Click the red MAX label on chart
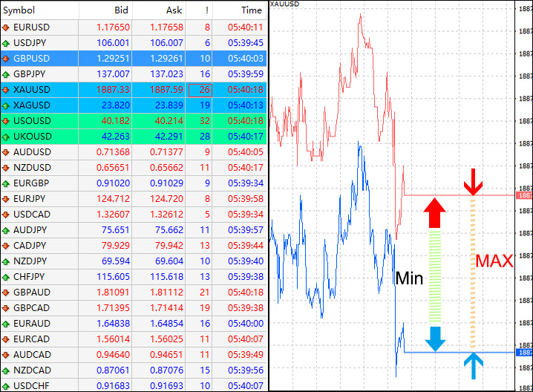Viewport: 533px width, 392px height. 494,261
